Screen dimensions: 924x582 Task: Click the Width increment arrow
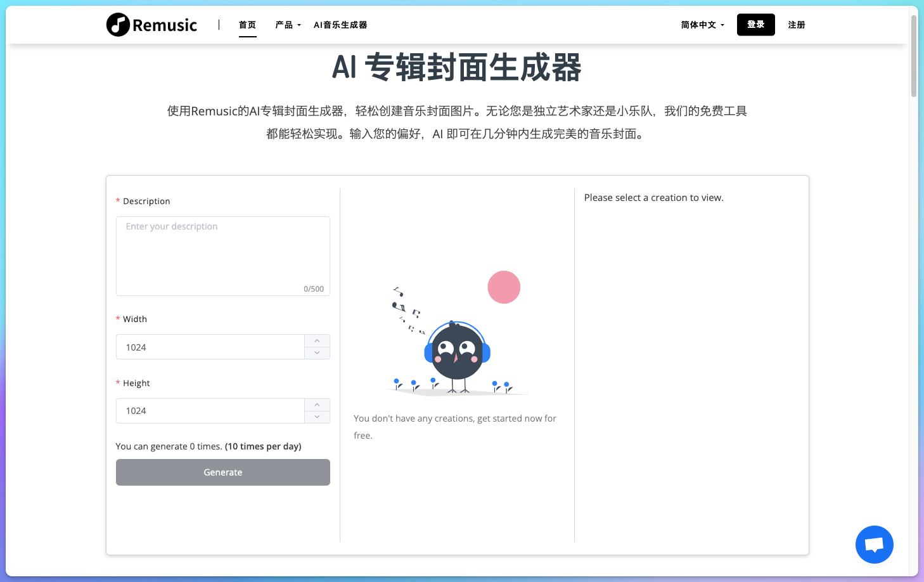tap(317, 340)
